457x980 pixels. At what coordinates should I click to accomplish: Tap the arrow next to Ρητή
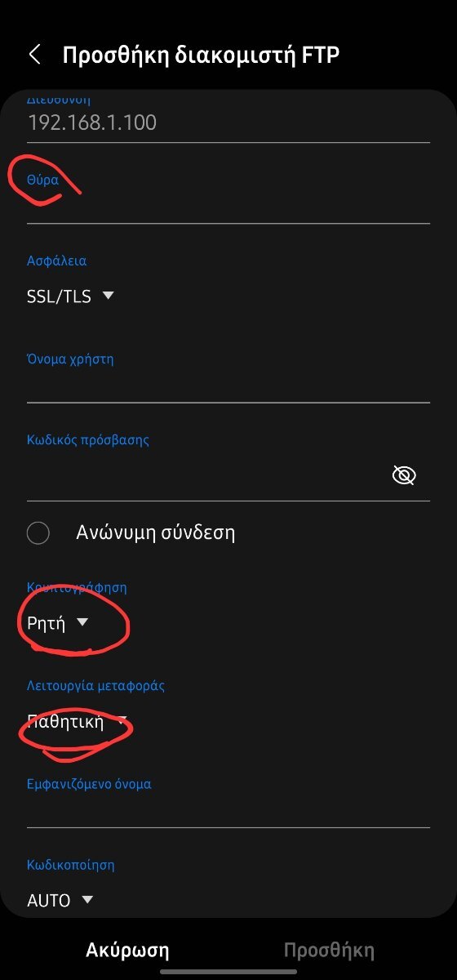coord(82,623)
